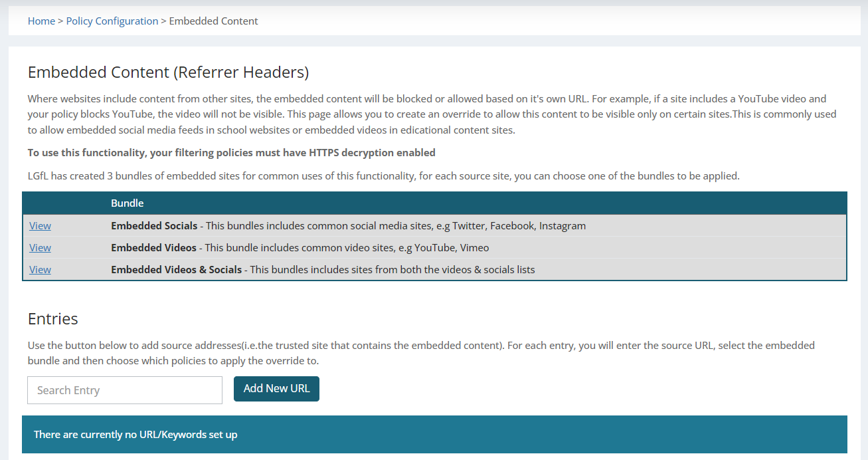Viewport: 868px width, 460px height.
Task: Click the sentence about LGfL's 3 bundles
Action: [x=383, y=176]
